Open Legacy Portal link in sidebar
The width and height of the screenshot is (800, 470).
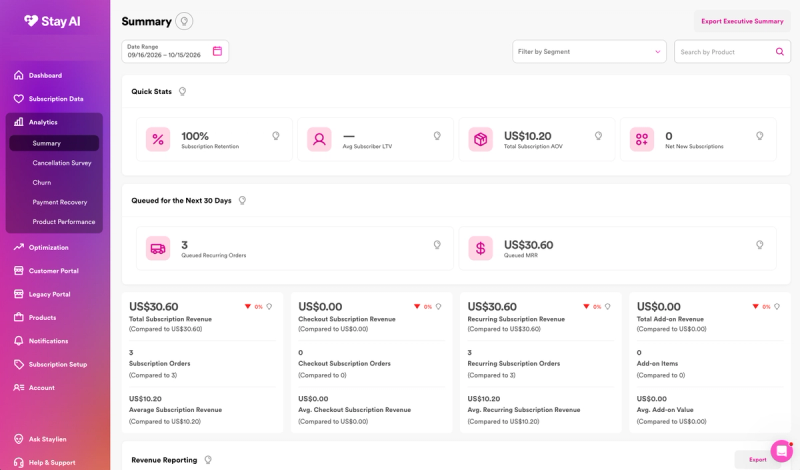(49, 294)
